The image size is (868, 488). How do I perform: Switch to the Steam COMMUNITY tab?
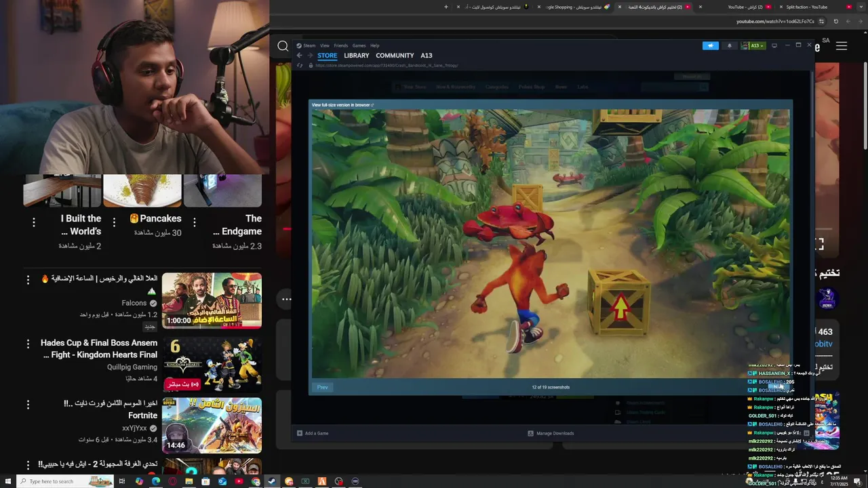tap(395, 56)
